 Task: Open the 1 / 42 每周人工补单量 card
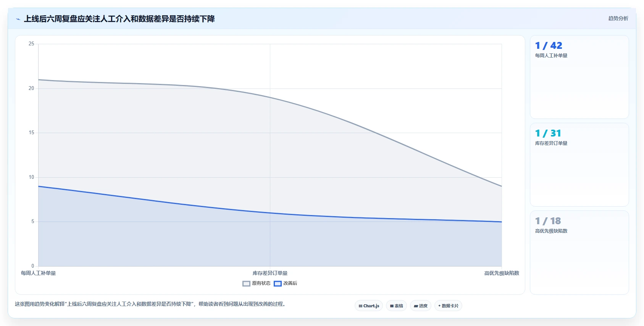(579, 77)
